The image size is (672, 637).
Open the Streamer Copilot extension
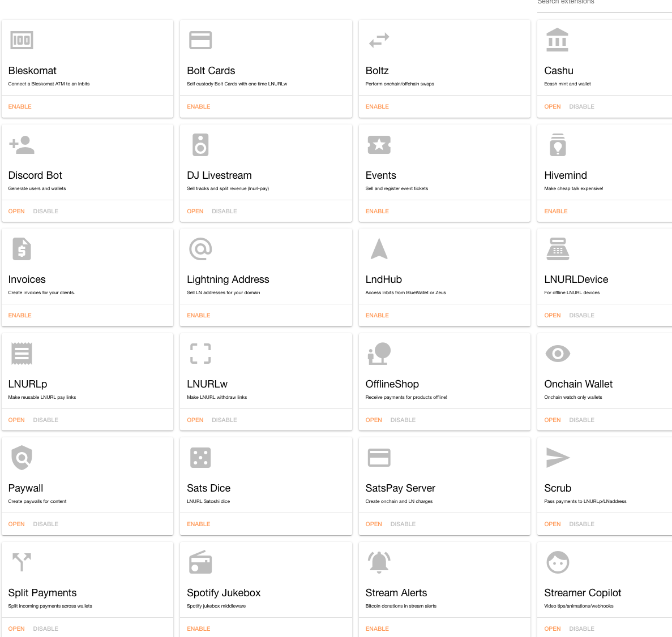tap(553, 629)
